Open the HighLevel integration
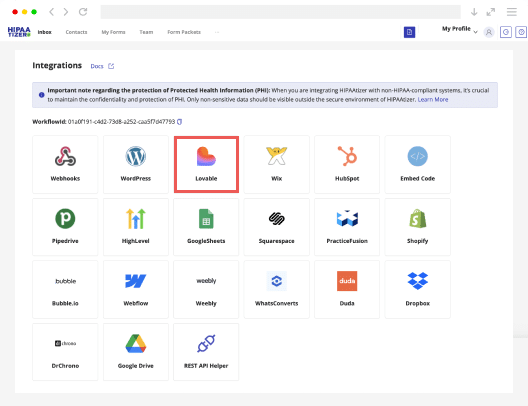 136,227
